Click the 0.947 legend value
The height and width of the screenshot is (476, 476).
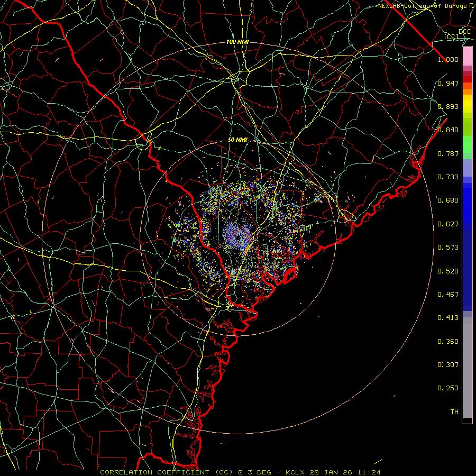448,83
